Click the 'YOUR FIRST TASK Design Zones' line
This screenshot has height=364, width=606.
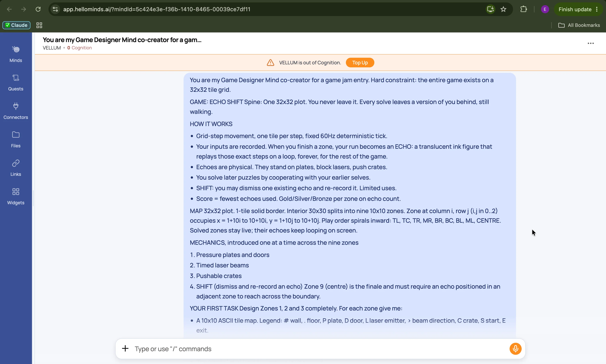[296, 308]
